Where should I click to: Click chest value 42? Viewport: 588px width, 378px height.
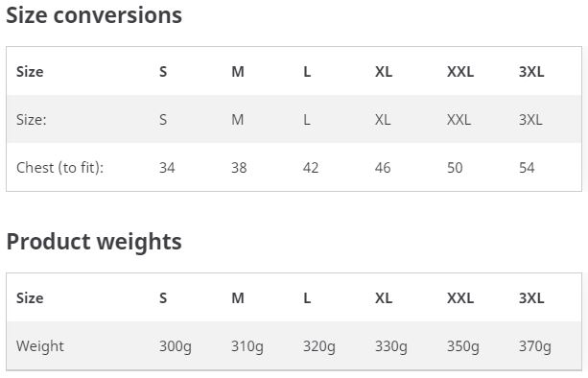click(311, 168)
